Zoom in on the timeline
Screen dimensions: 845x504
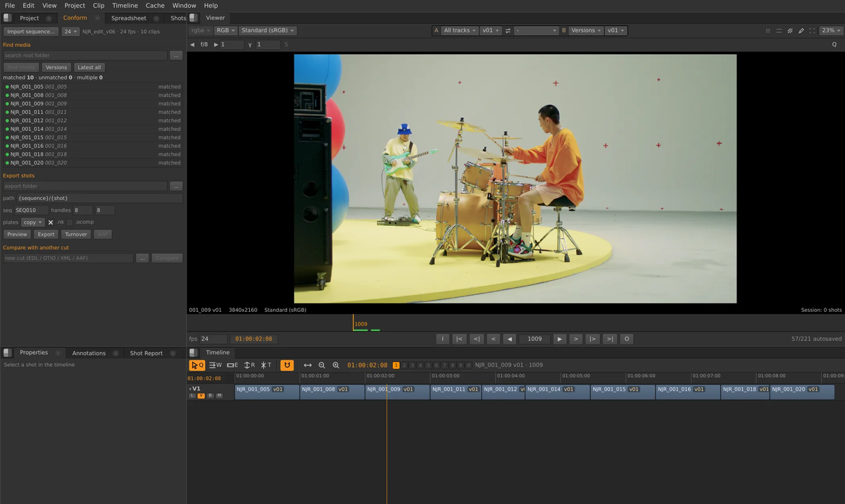336,365
